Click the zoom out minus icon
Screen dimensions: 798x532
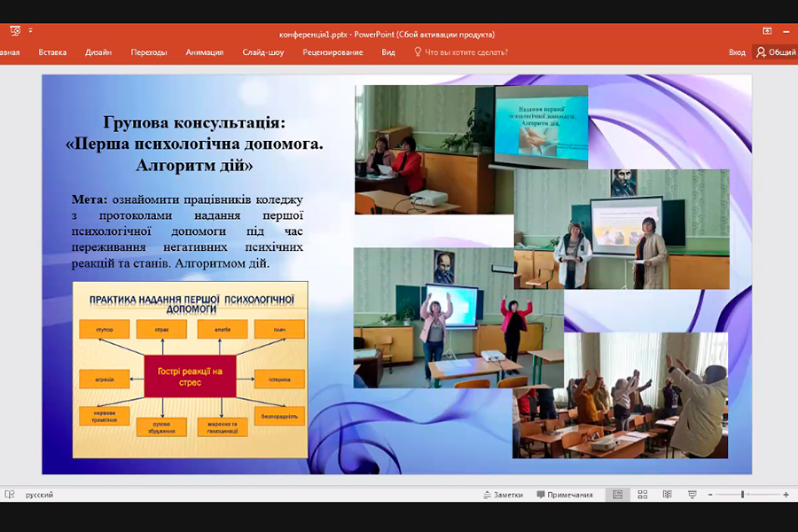pyautogui.click(x=709, y=495)
